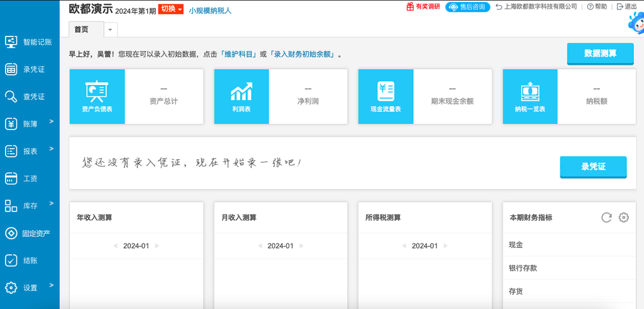Click the 有奖调研 text link

pos(428,6)
